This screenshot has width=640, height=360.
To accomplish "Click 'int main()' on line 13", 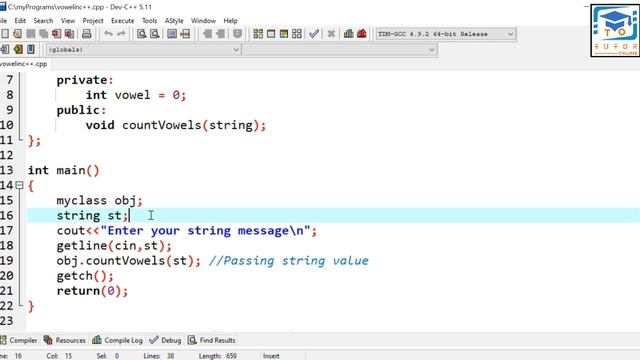I will (x=64, y=170).
